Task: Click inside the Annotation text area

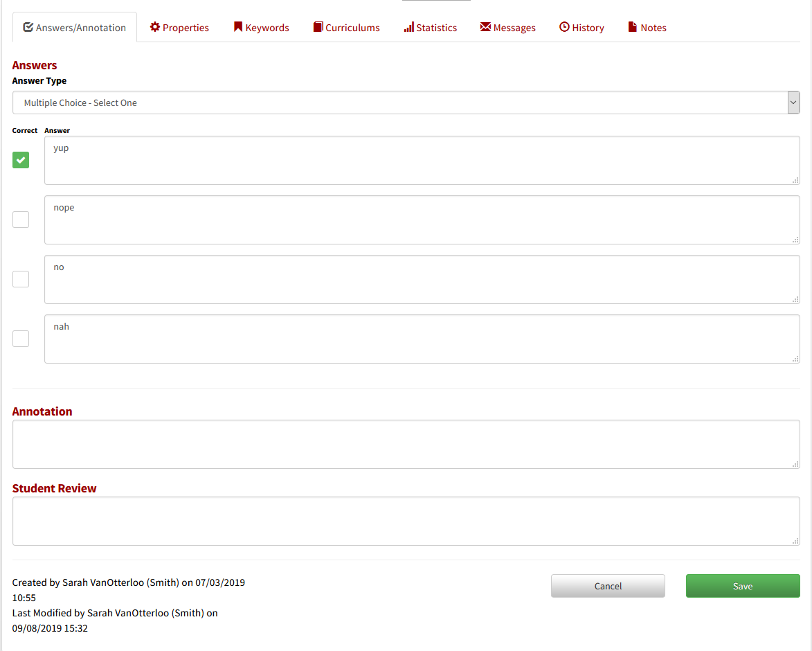Action: [x=406, y=444]
